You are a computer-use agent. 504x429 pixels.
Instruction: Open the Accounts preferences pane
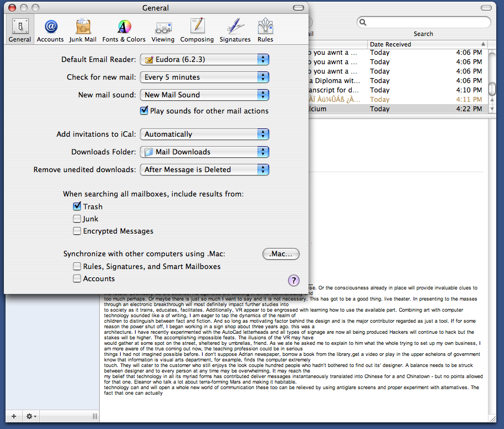pyautogui.click(x=50, y=30)
